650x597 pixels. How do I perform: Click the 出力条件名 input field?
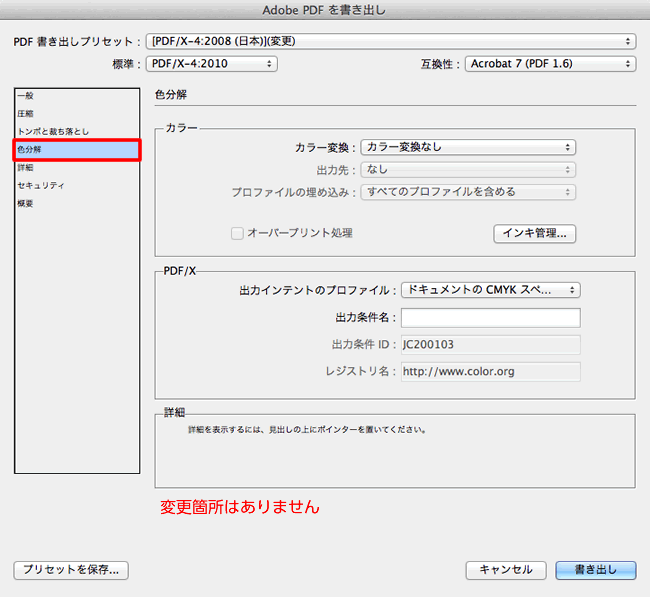point(490,318)
